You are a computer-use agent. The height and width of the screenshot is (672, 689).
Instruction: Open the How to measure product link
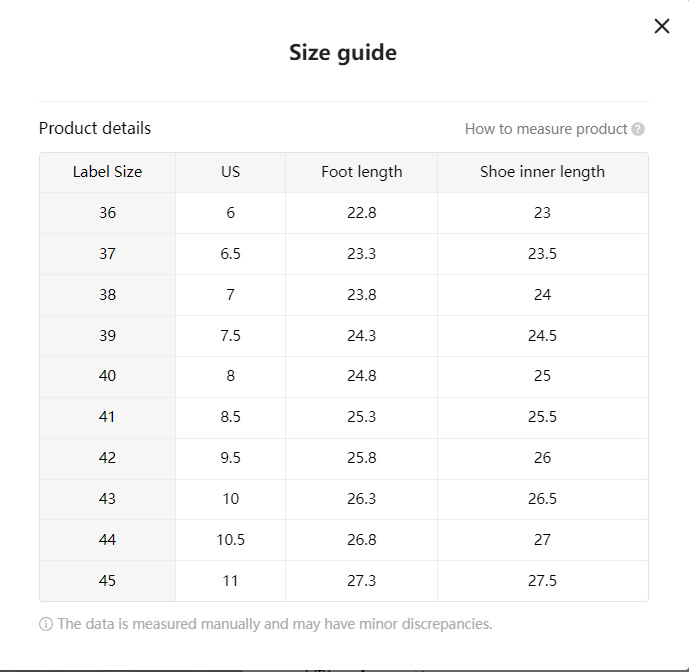(x=546, y=129)
